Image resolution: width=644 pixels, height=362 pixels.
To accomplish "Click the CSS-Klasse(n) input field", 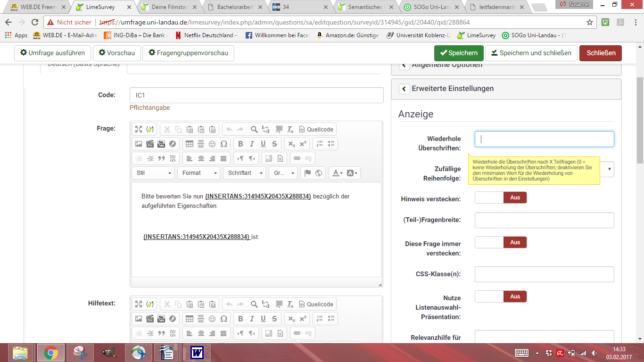I will pos(544,274).
